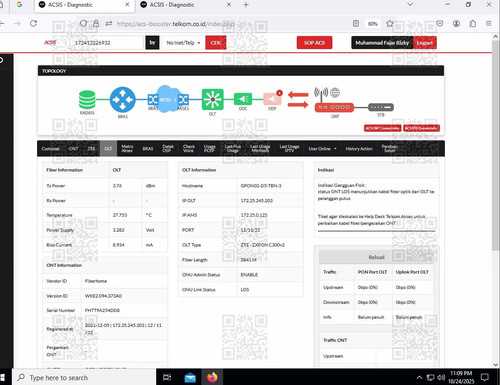The width and height of the screenshot is (500, 385).
Task: Click the pink ODP node icon
Action: coord(272,99)
